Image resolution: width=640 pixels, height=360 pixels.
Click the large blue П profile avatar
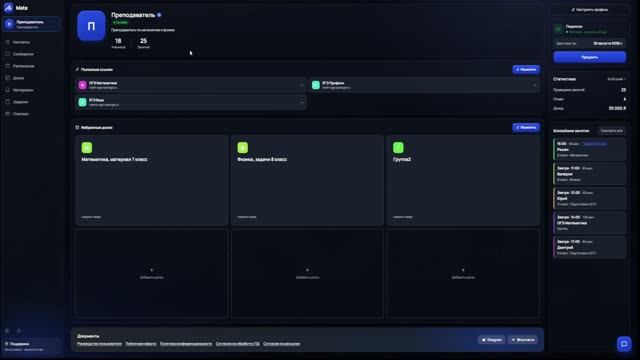tap(91, 26)
